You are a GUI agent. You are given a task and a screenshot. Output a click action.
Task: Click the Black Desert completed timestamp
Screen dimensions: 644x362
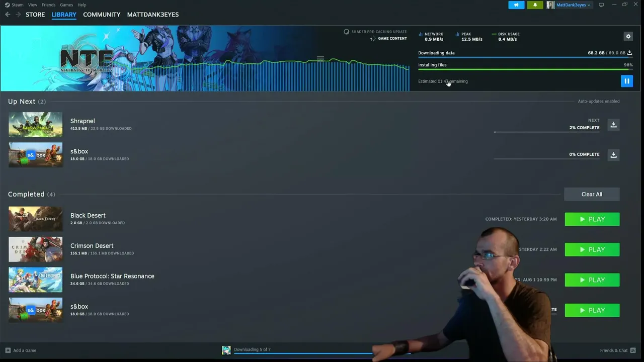[521, 219]
